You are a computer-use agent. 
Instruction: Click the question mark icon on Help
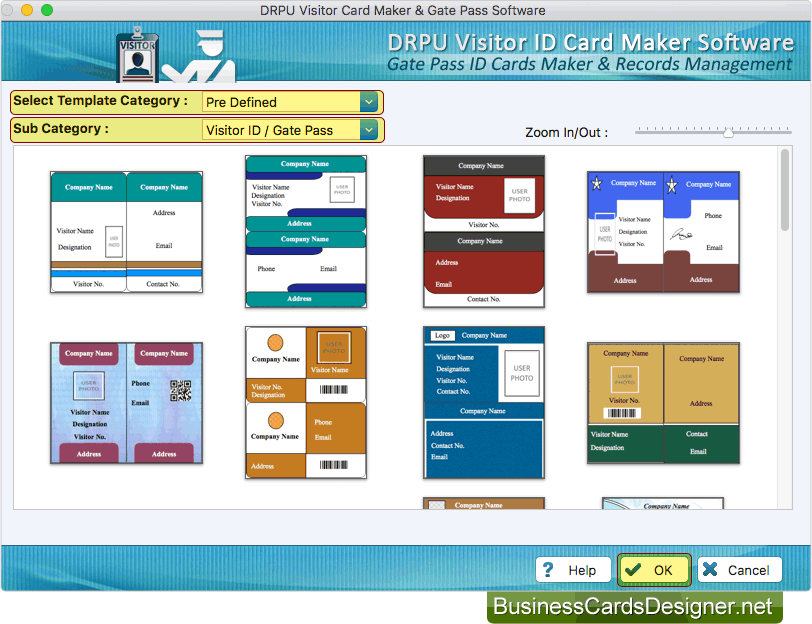click(x=548, y=570)
